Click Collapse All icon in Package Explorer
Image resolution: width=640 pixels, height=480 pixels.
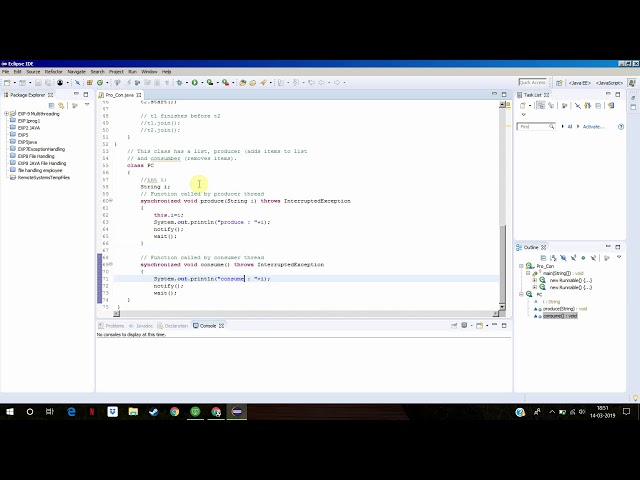tap(51, 106)
